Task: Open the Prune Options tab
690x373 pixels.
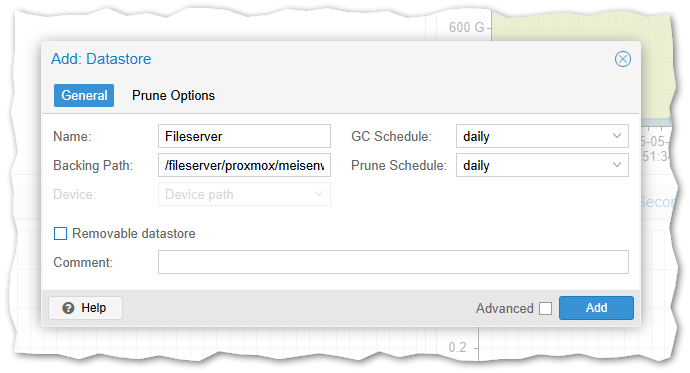Action: coord(173,95)
